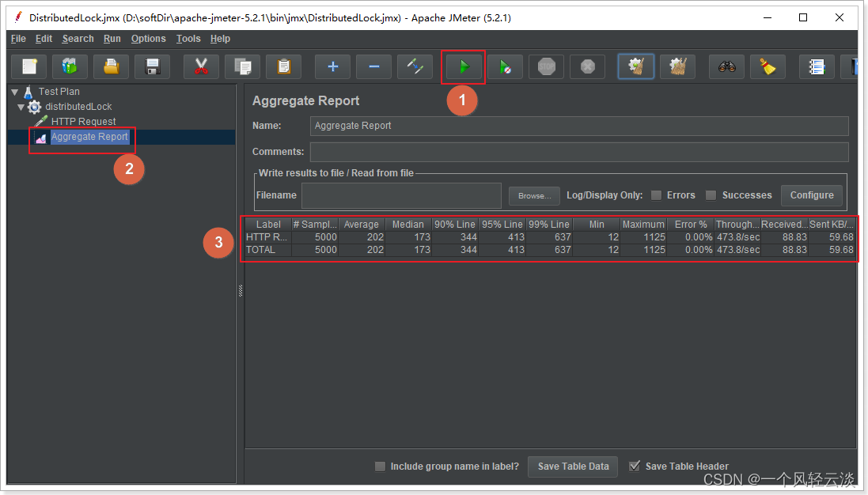Click into the Filename input field
868x495 pixels.
coord(401,196)
